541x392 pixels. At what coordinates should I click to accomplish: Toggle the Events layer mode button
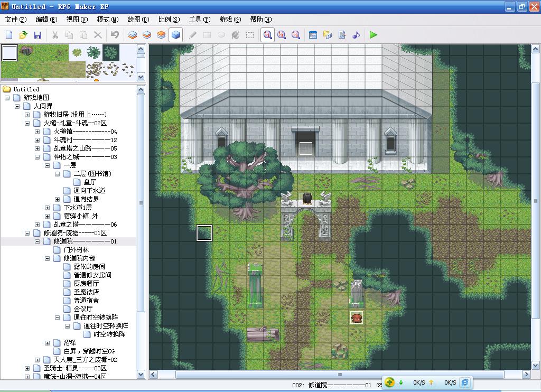coord(175,35)
